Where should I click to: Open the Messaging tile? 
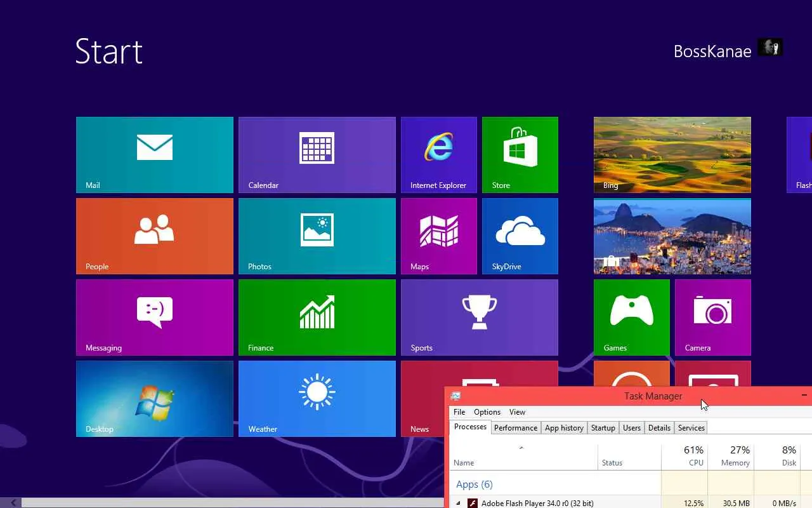click(155, 317)
